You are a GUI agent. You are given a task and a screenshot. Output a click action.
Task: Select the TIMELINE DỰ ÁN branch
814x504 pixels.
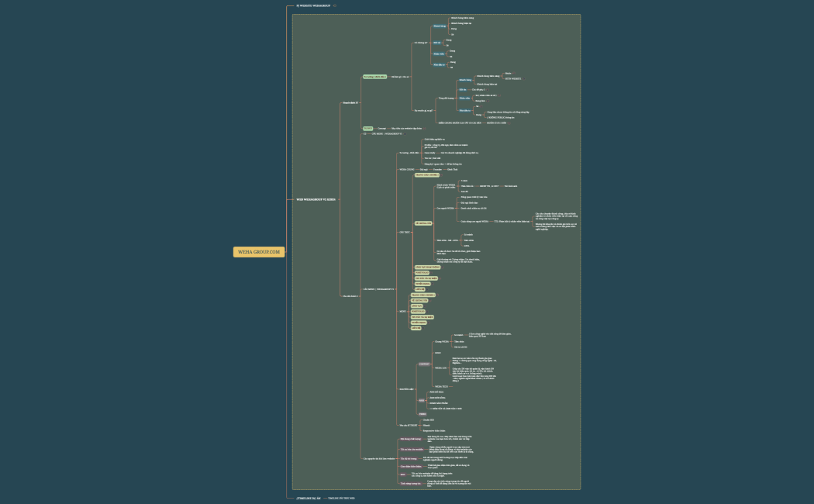tap(309, 498)
